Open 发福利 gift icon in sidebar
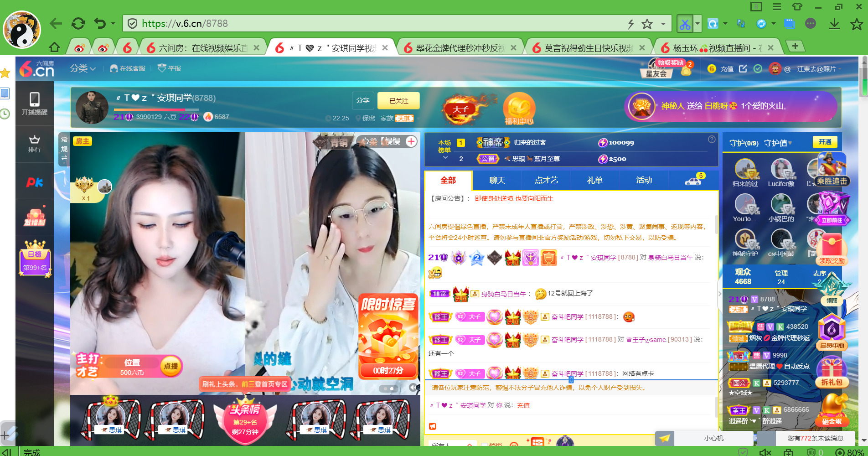The image size is (868, 456). [x=35, y=217]
